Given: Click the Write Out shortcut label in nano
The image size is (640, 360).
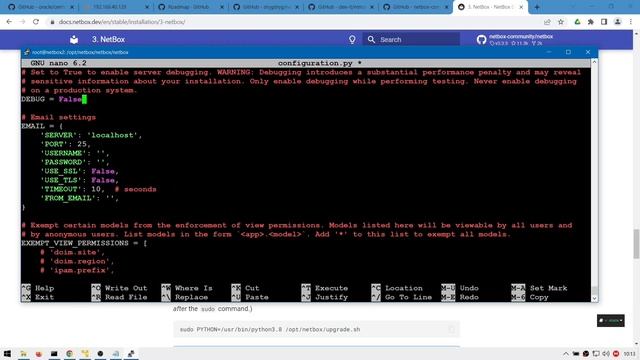Looking at the screenshot, I should (126, 288).
